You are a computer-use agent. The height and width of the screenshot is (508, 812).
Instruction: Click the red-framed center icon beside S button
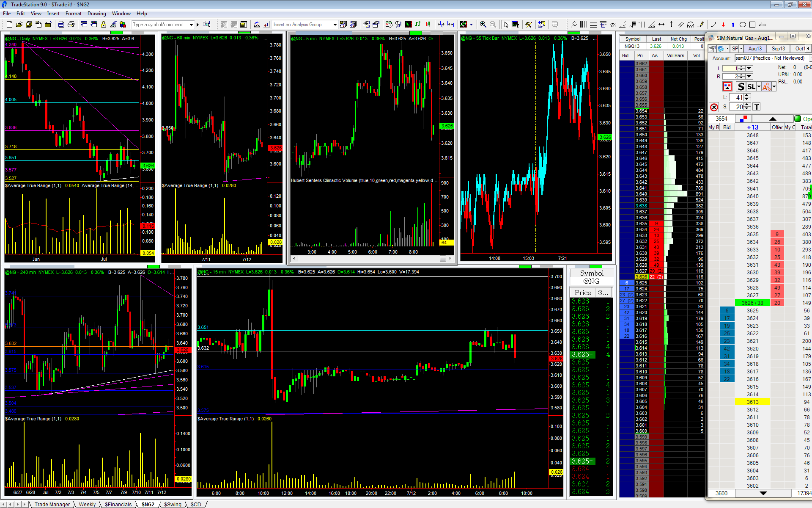click(x=727, y=87)
